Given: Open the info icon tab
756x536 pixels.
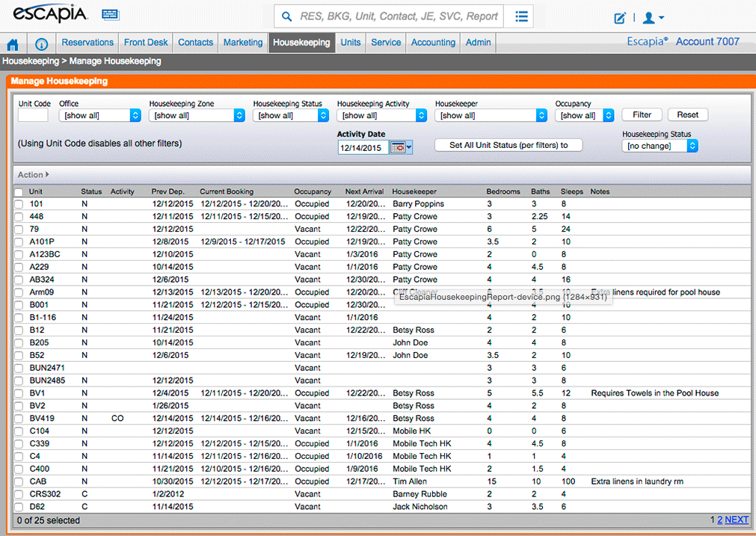Looking at the screenshot, I should point(41,45).
